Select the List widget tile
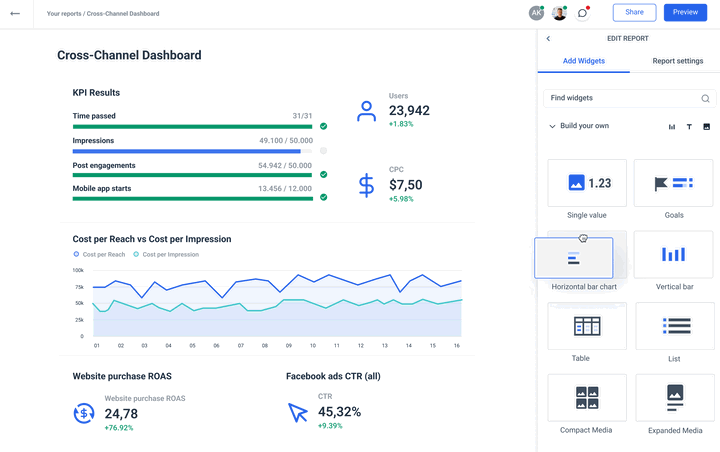This screenshot has height=452, width=720. tap(675, 326)
